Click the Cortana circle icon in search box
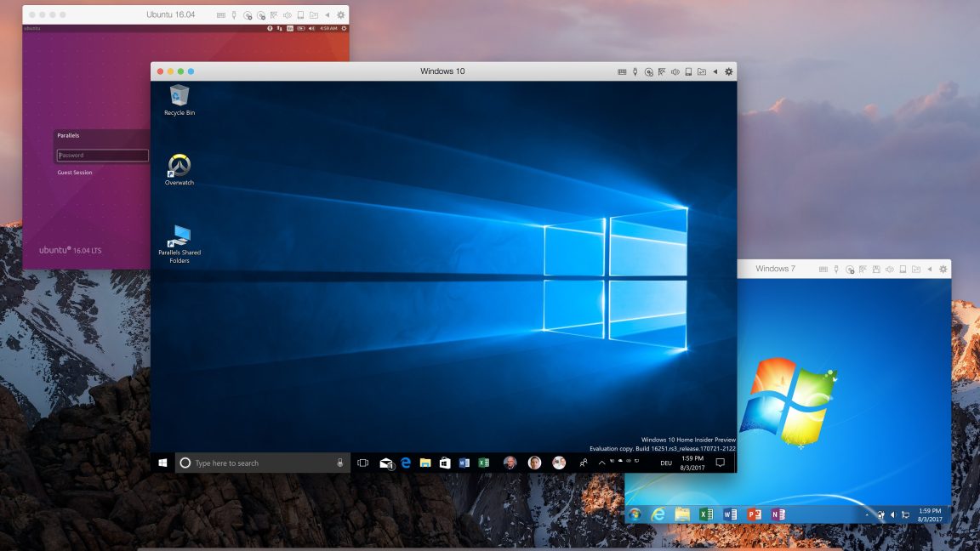The width and height of the screenshot is (980, 551). point(185,463)
